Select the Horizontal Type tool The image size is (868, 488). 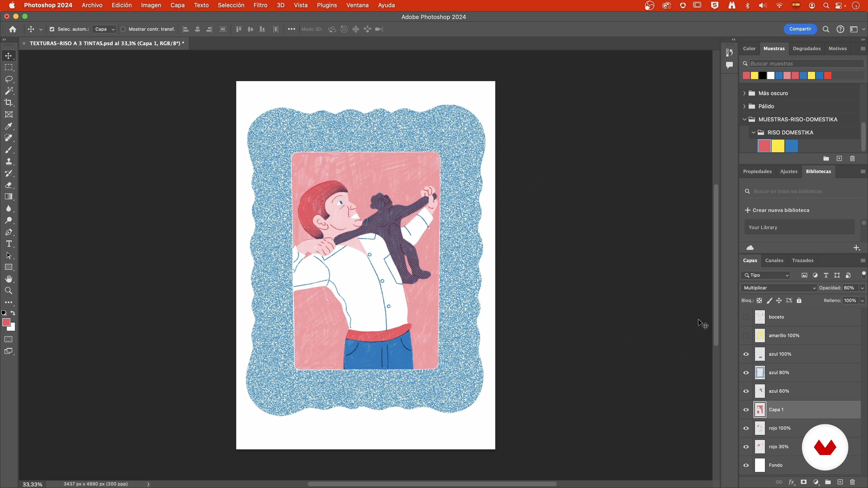(9, 244)
